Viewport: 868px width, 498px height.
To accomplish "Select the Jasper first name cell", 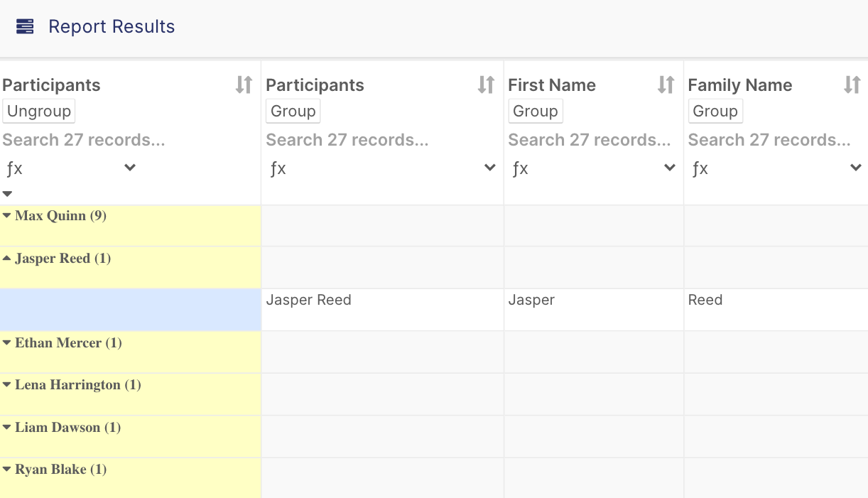I will click(594, 310).
